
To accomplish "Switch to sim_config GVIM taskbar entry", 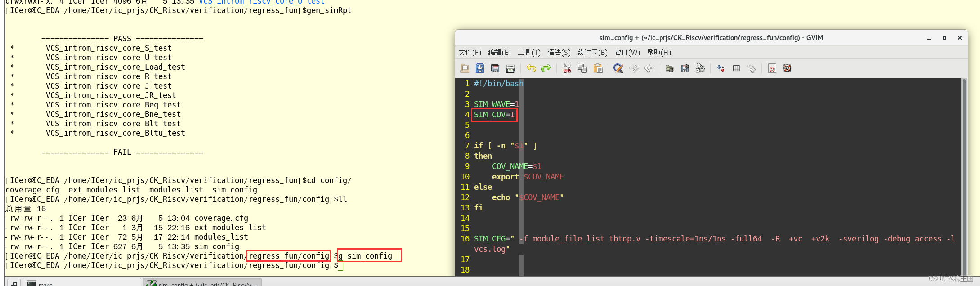I will click(203, 282).
